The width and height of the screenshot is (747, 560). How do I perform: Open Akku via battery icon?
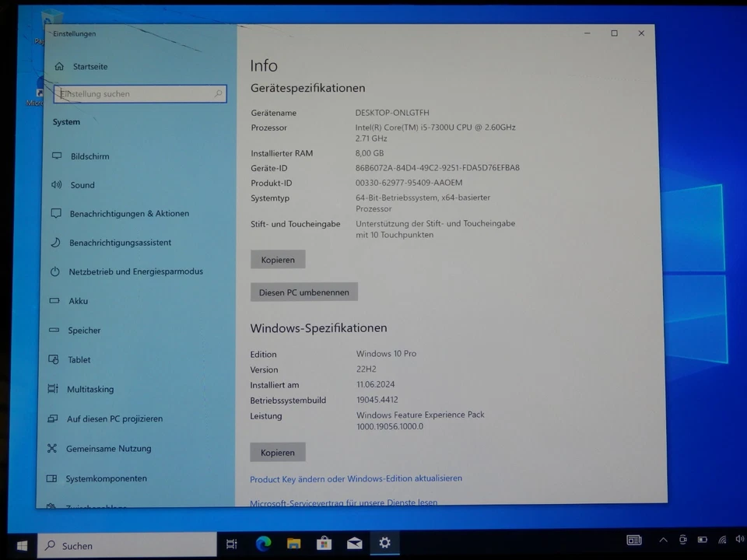point(56,301)
